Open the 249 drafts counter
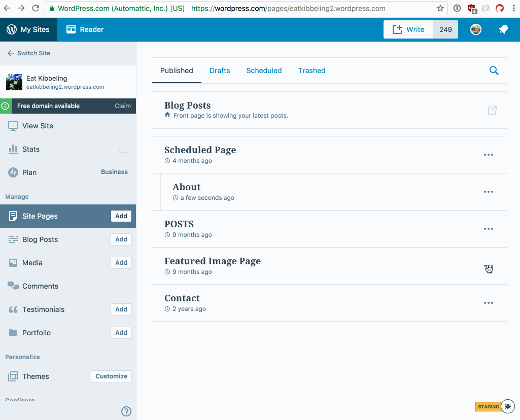 point(445,29)
